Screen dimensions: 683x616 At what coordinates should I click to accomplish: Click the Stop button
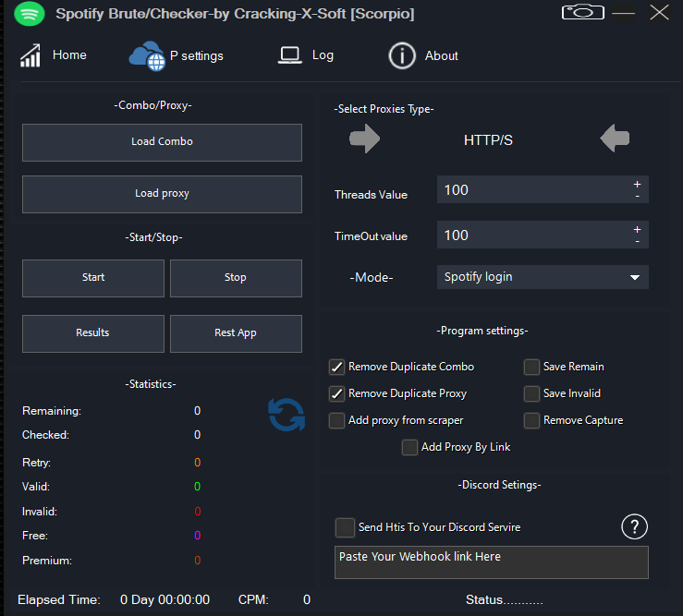[x=236, y=278]
